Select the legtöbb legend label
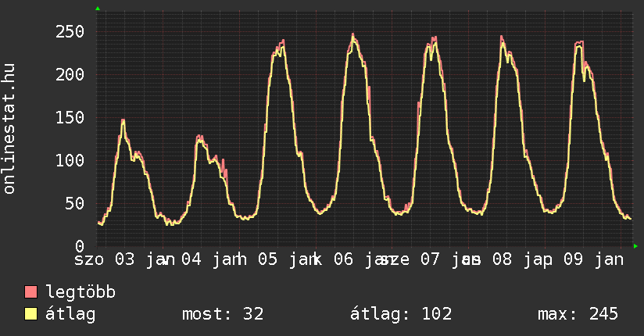644x336 pixels. [80, 292]
